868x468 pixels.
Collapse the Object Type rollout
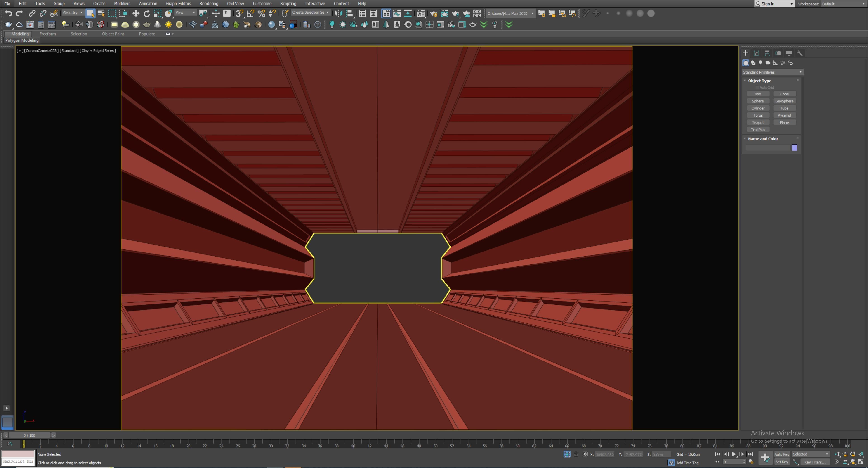pyautogui.click(x=745, y=81)
